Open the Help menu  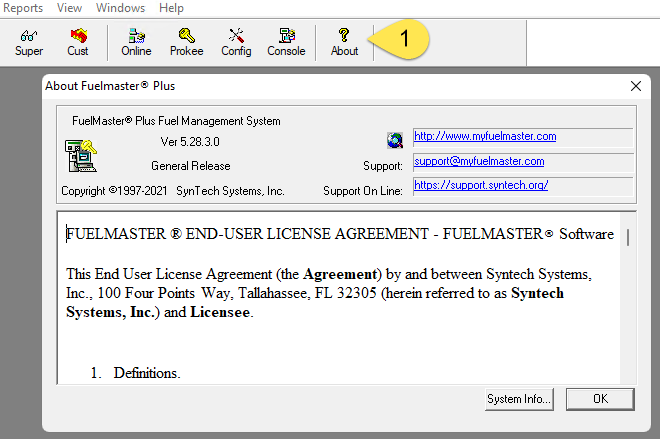pyautogui.click(x=171, y=8)
